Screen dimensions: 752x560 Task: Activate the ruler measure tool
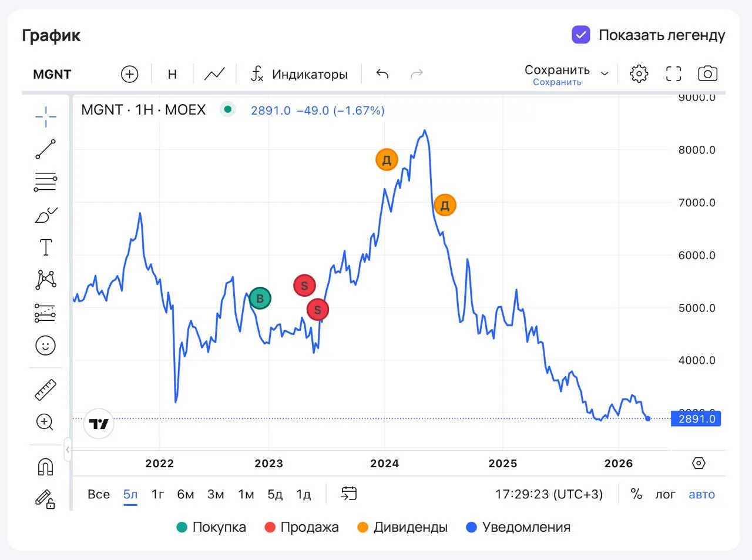point(45,390)
